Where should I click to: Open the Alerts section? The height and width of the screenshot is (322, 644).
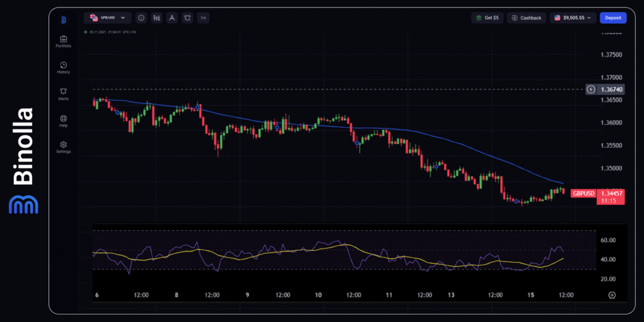click(x=64, y=94)
